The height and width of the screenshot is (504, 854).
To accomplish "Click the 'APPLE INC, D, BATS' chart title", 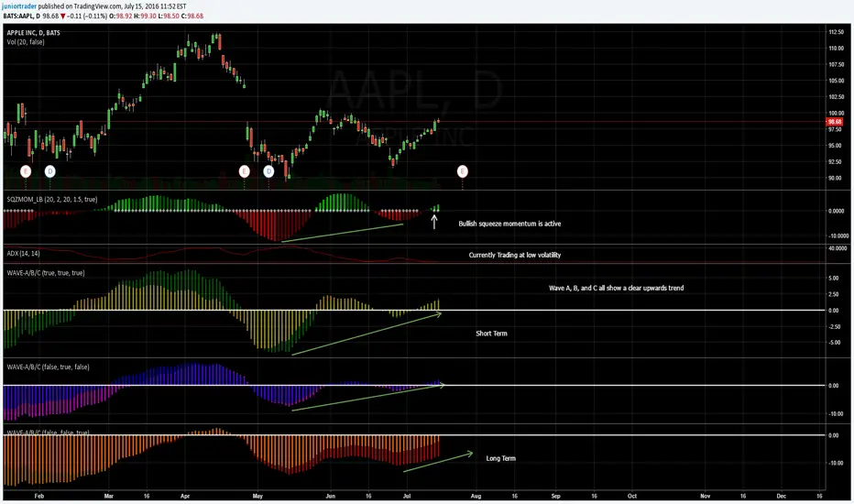I will coord(33,33).
